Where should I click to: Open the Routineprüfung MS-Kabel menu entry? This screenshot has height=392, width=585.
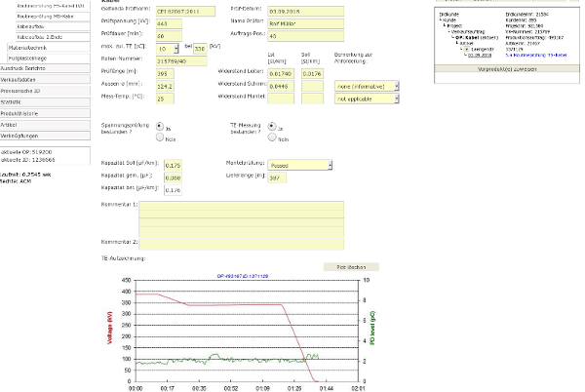53,17
